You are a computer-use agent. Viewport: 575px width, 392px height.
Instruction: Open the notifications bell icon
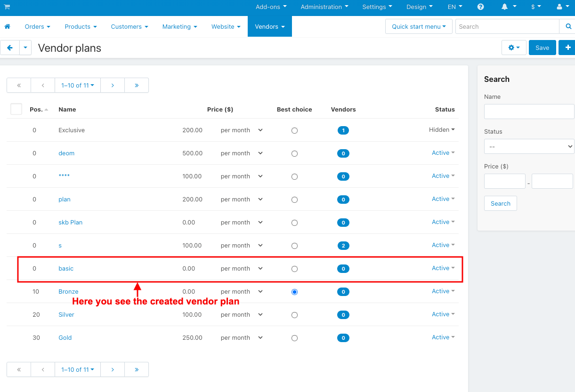click(x=509, y=7)
